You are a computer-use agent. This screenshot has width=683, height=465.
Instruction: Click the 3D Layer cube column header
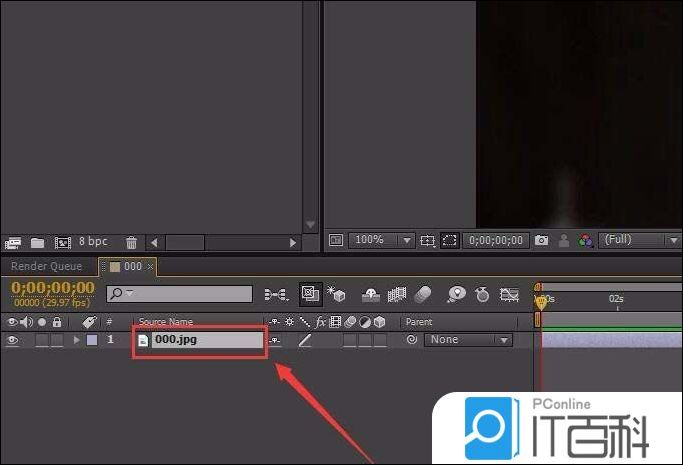[x=379, y=322]
